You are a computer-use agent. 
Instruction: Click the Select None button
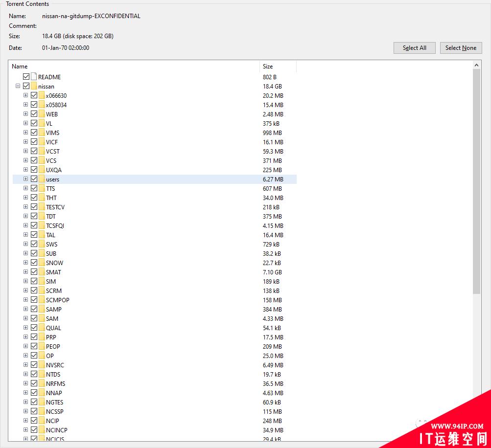point(461,48)
